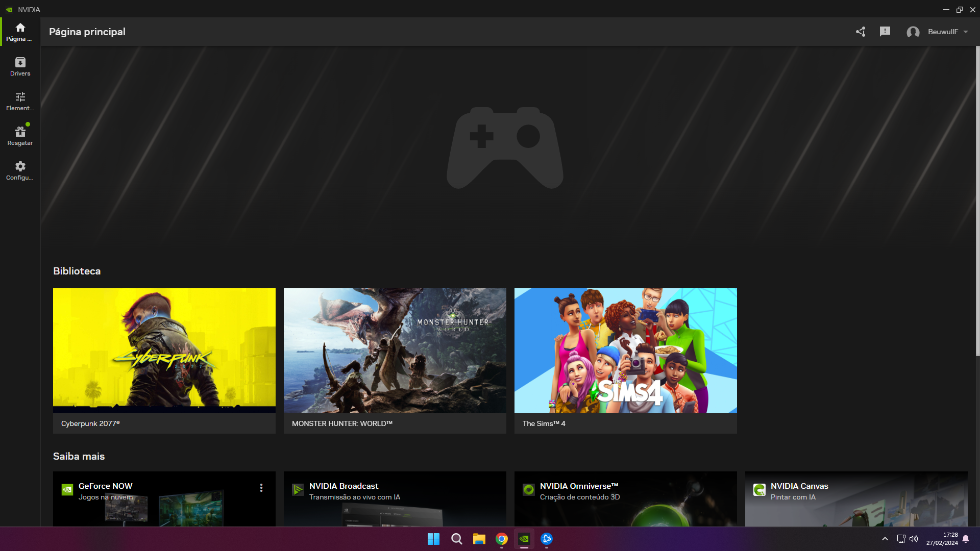Click the Biblioteca section heading
The width and height of the screenshot is (980, 551).
pos(77,271)
